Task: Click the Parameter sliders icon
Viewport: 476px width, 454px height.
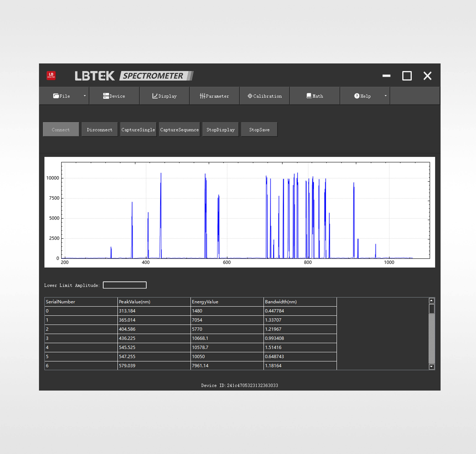Action: coord(202,96)
